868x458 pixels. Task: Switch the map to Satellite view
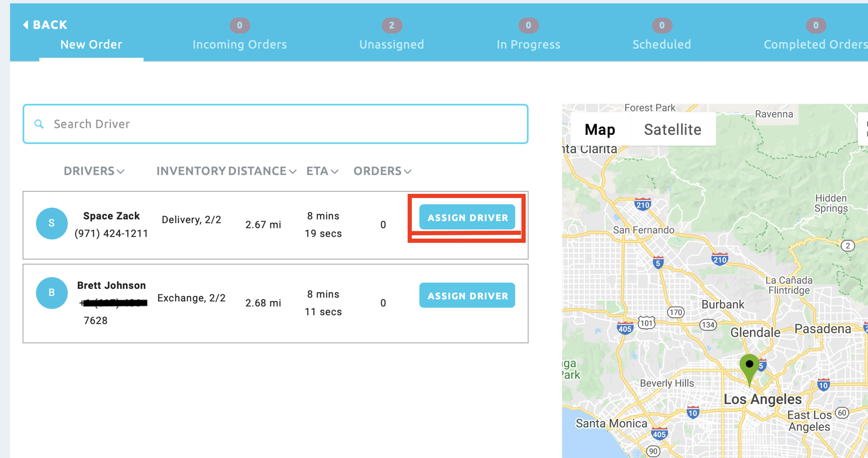point(673,129)
